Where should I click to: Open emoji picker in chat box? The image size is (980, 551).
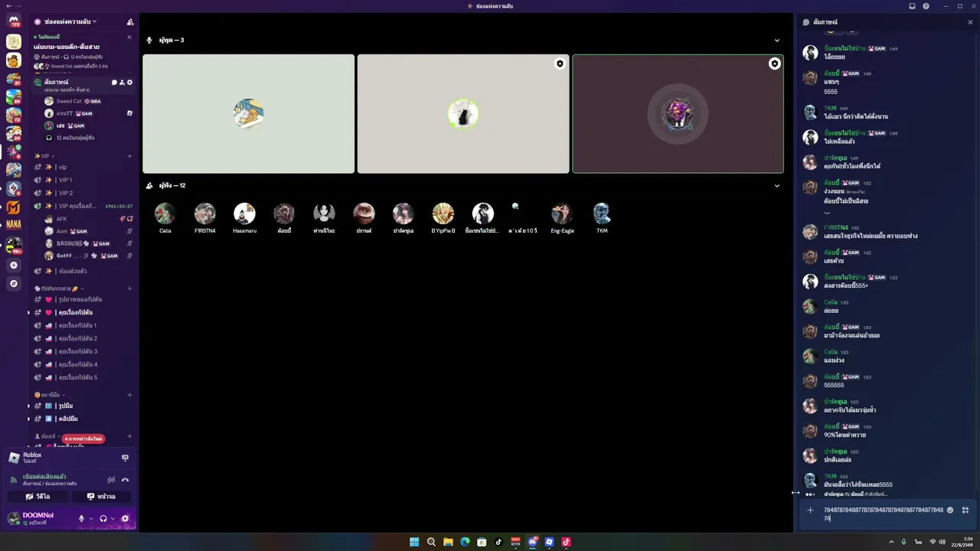click(x=950, y=510)
